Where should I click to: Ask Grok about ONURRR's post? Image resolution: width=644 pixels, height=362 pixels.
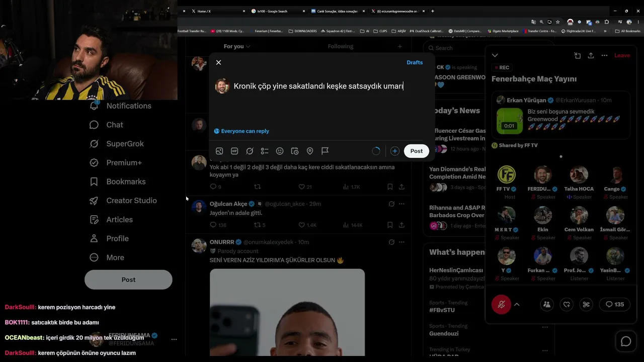point(391,242)
